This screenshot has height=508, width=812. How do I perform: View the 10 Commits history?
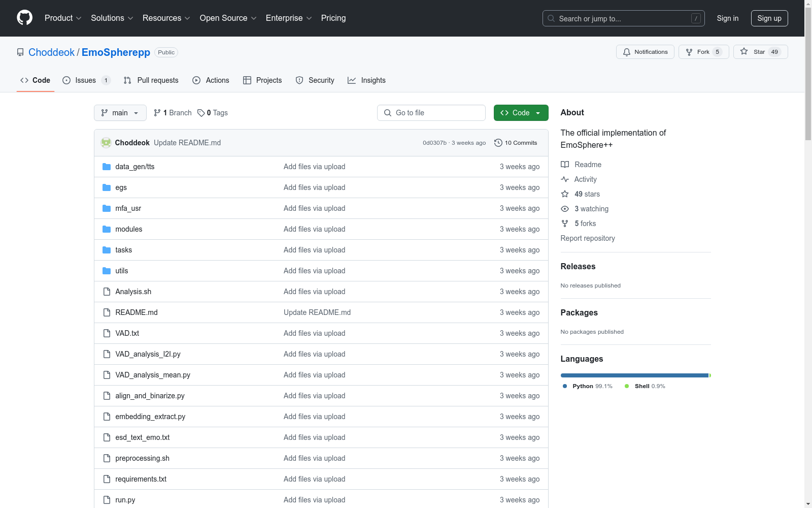516,143
